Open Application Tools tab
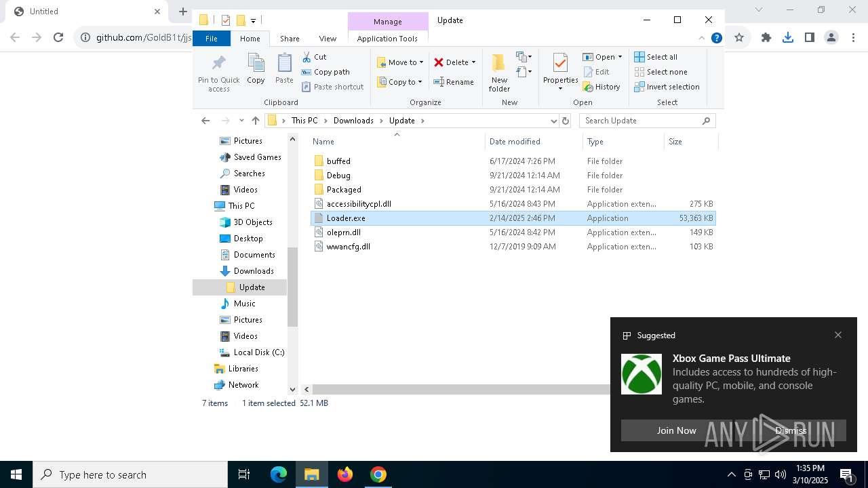This screenshot has width=868, height=488. (387, 39)
